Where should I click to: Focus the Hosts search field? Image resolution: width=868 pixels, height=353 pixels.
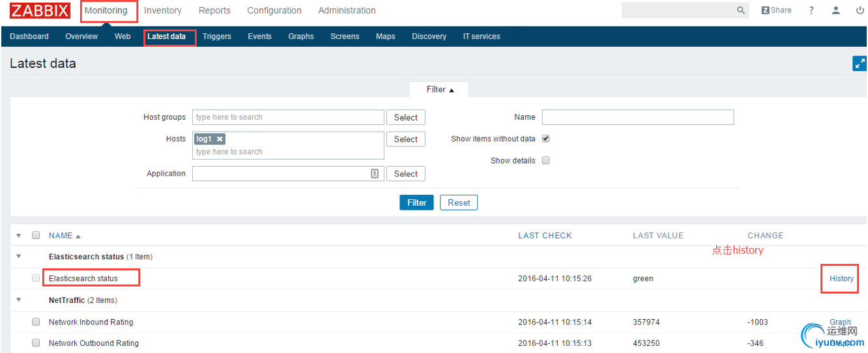[x=288, y=145]
